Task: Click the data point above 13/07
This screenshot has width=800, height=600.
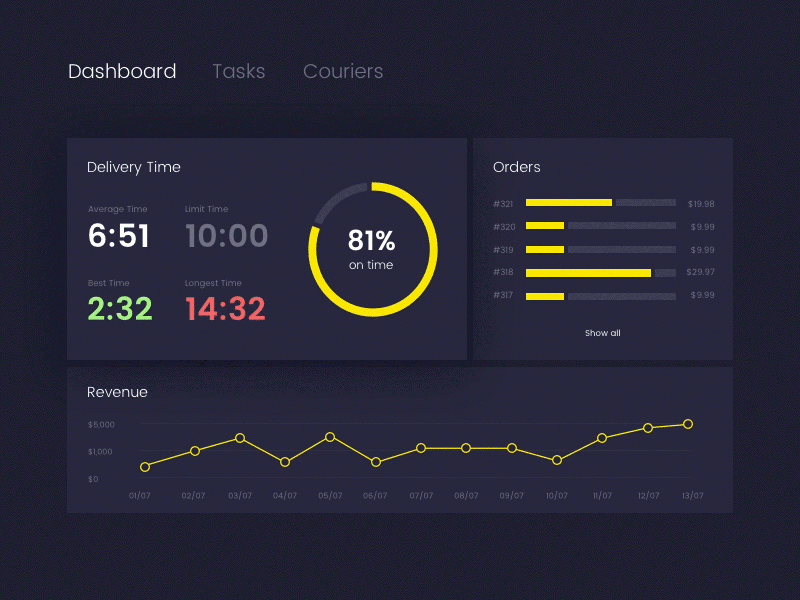Action: 687,424
